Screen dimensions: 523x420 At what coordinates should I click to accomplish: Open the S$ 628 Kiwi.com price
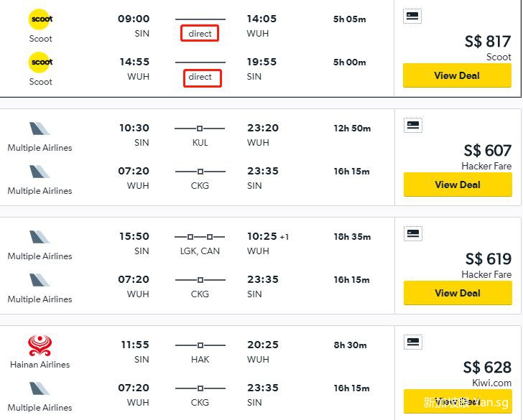487,369
